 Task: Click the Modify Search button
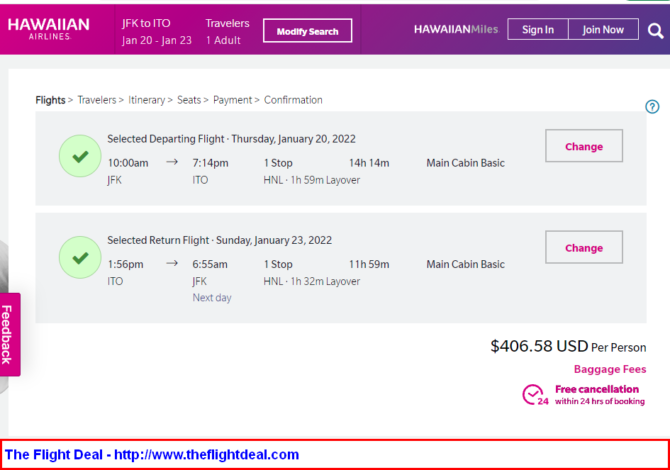(x=308, y=31)
